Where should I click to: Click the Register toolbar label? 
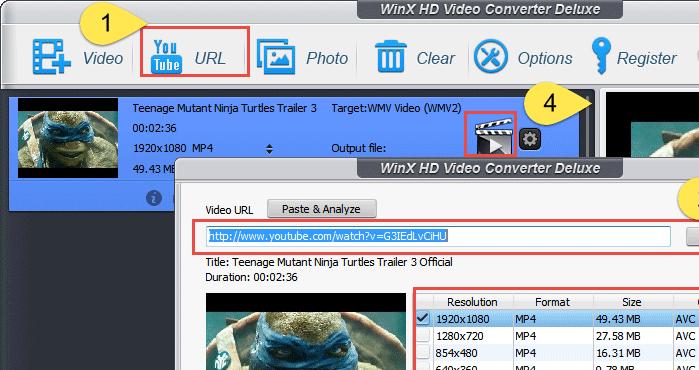click(x=646, y=58)
